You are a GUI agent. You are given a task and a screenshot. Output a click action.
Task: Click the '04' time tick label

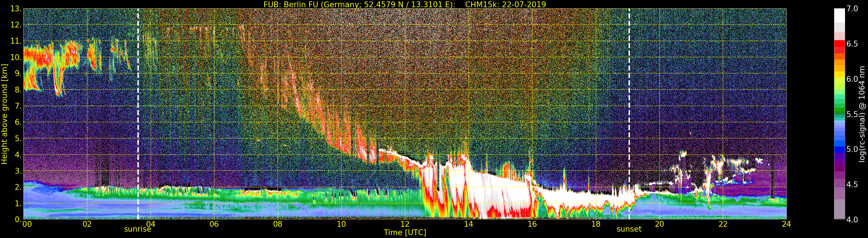[x=151, y=224]
